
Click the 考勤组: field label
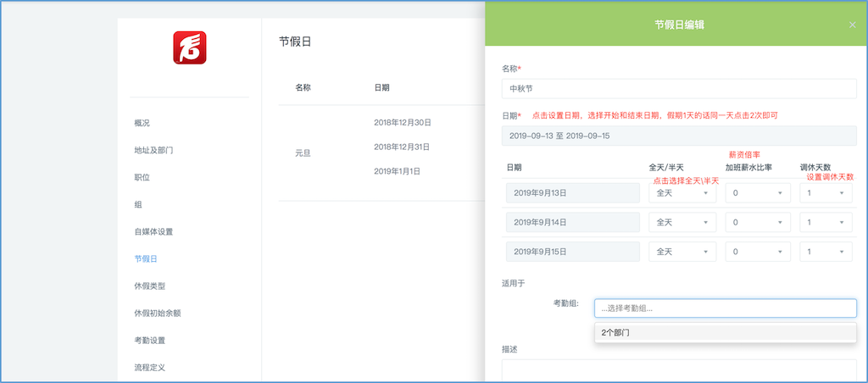pyautogui.click(x=565, y=303)
